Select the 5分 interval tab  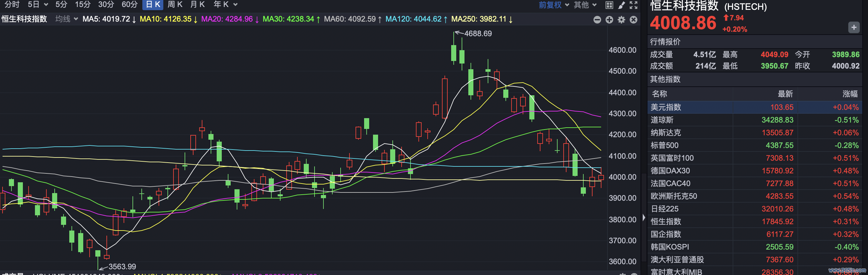click(x=61, y=4)
